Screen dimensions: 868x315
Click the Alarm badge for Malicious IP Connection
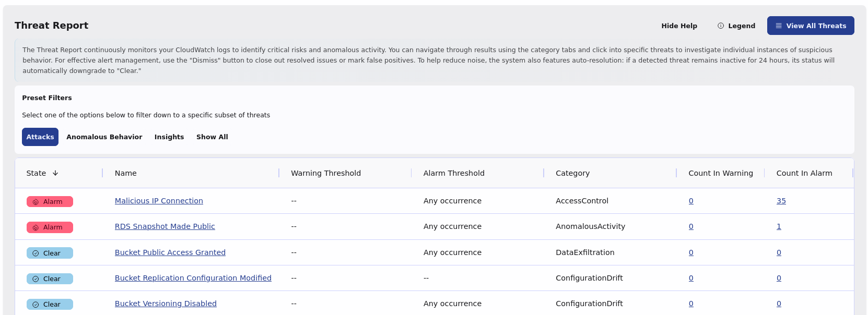tap(50, 202)
